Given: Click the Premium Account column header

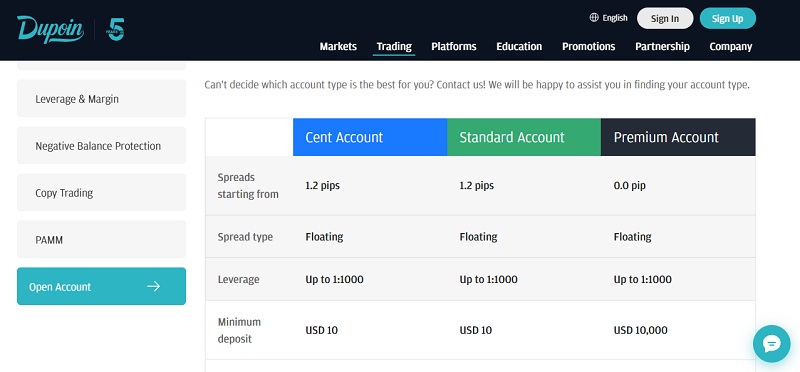Looking at the screenshot, I should tap(678, 137).
